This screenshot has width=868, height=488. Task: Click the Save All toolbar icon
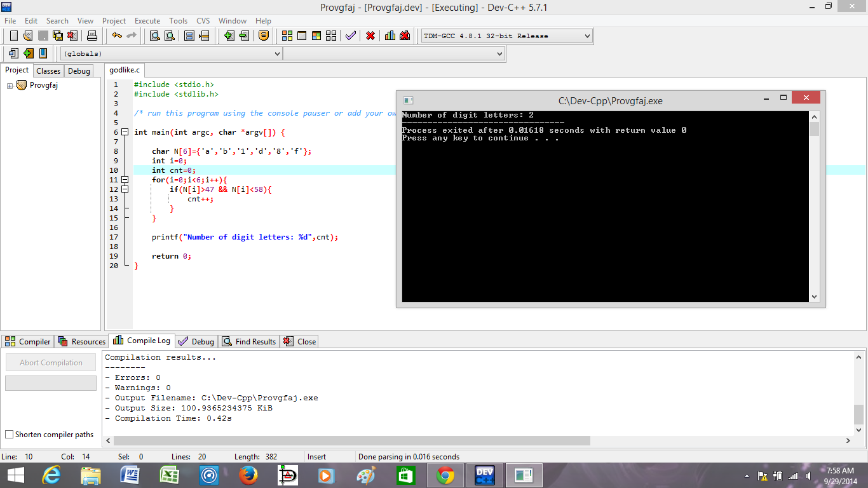click(x=57, y=36)
